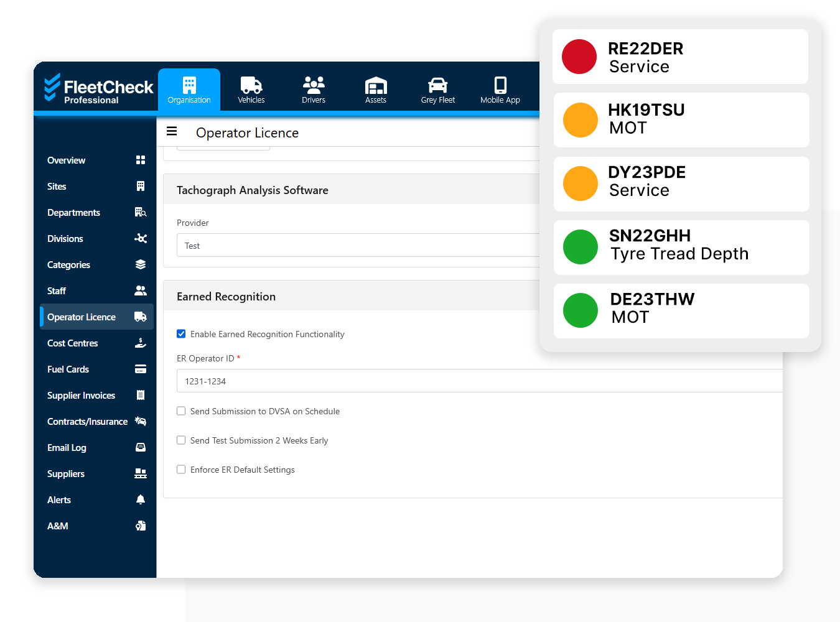840x622 pixels.
Task: Click the Mobile App phone icon
Action: [500, 85]
